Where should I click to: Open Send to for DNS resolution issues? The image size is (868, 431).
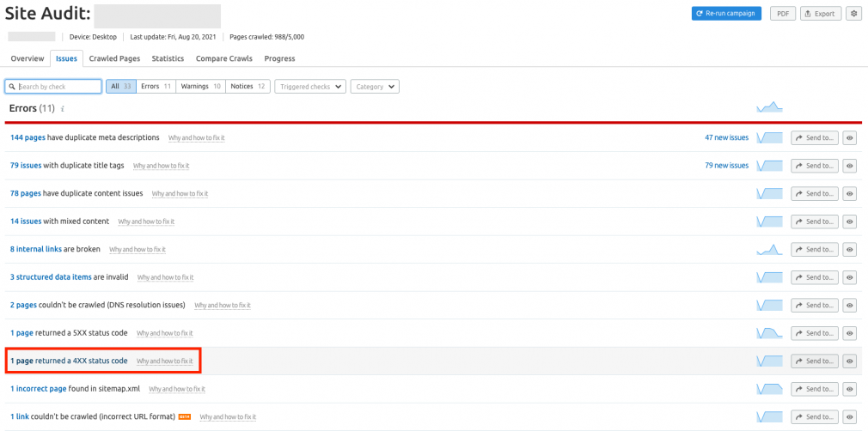point(815,306)
